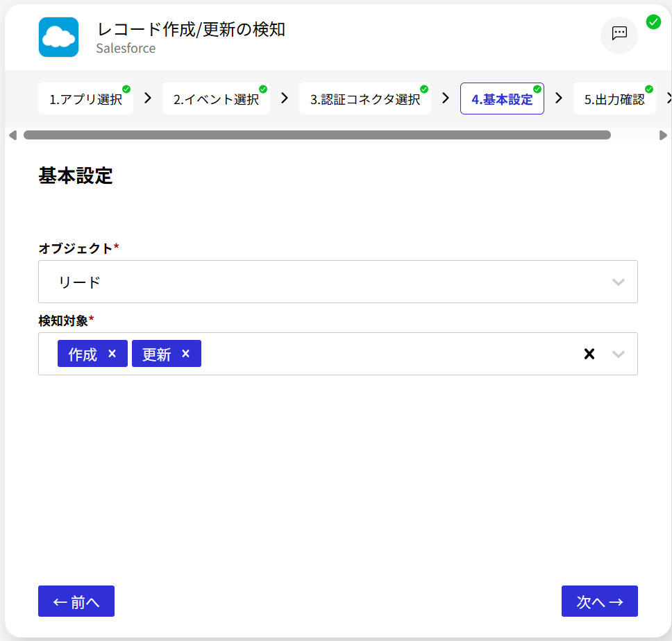
Task: Open the chat comment bubble icon
Action: tap(619, 35)
